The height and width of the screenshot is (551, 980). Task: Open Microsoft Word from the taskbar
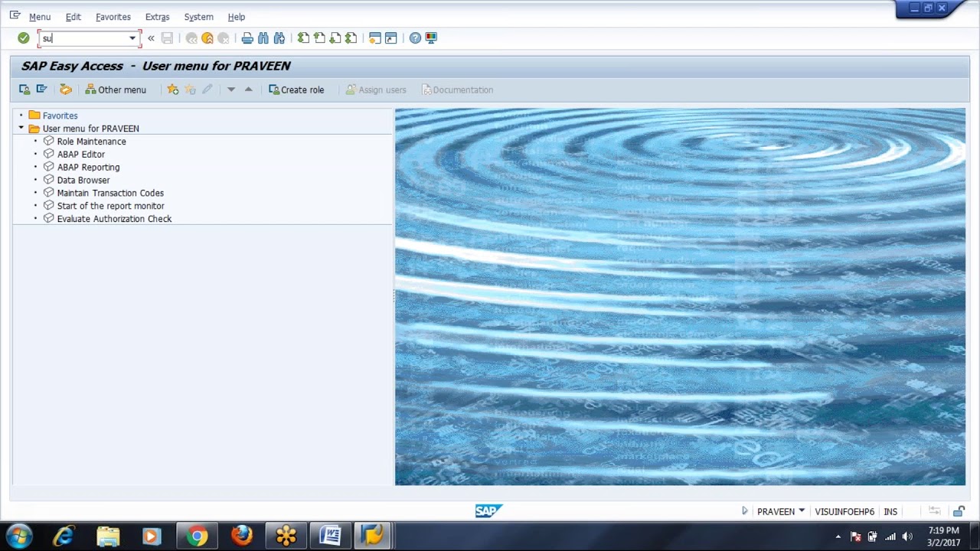pyautogui.click(x=330, y=536)
